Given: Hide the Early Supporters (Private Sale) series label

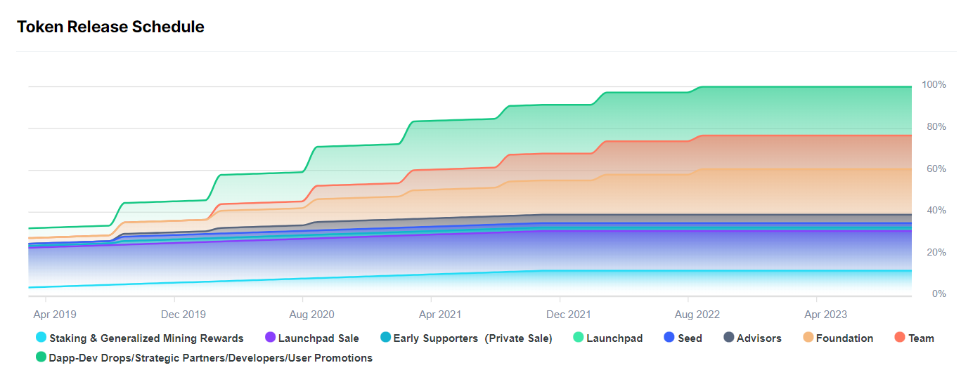Looking at the screenshot, I should pos(472,338).
